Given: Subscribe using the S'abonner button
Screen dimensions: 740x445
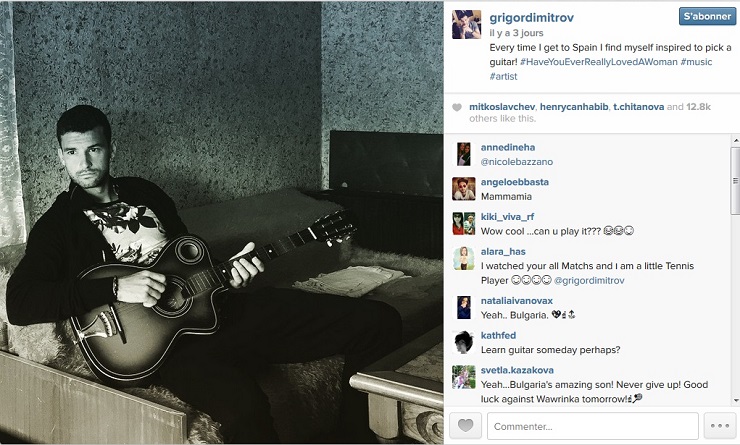Looking at the screenshot, I should pyautogui.click(x=707, y=17).
